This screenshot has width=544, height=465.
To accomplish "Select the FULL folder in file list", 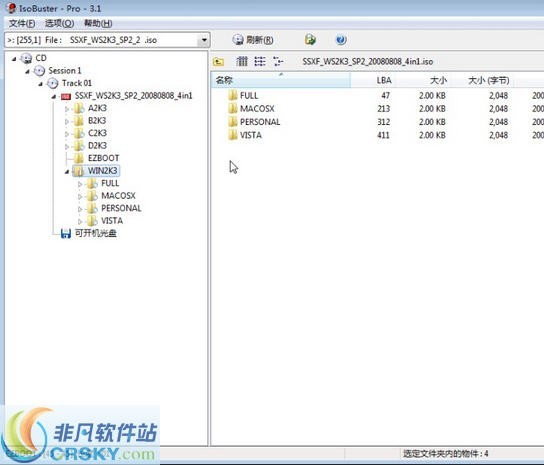I will click(x=249, y=95).
